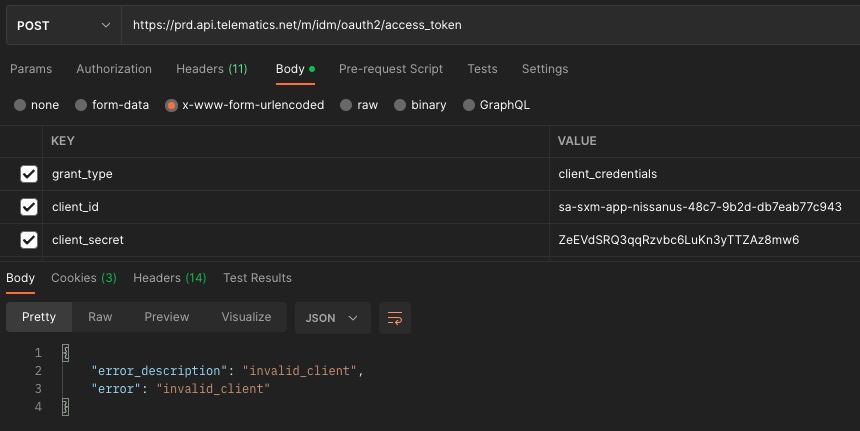
Task: Show the Raw response view
Action: point(100,317)
